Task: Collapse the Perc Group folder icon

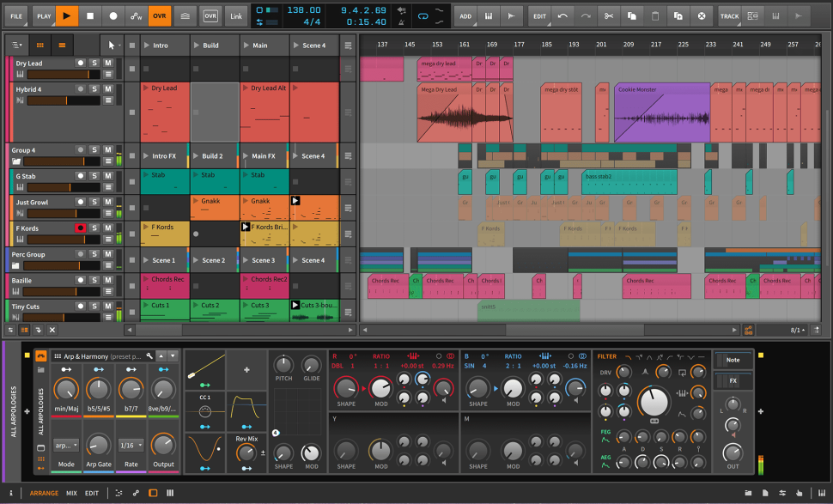Action: (x=16, y=265)
